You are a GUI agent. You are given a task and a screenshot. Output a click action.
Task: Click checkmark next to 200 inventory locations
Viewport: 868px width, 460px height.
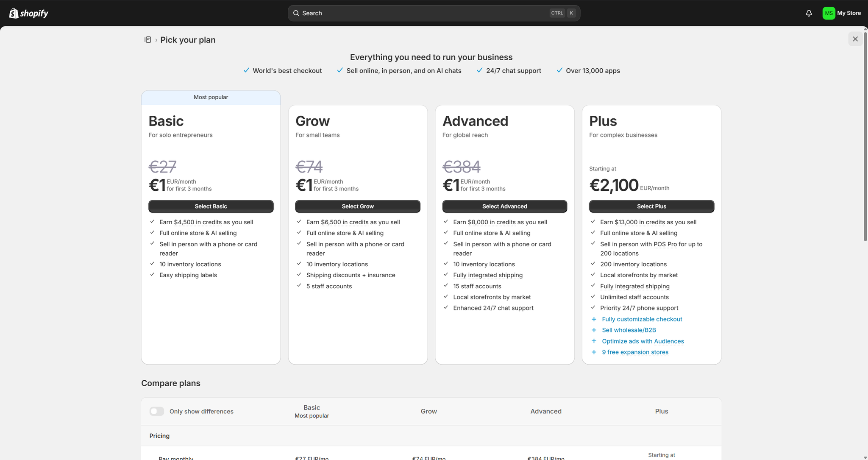(593, 263)
